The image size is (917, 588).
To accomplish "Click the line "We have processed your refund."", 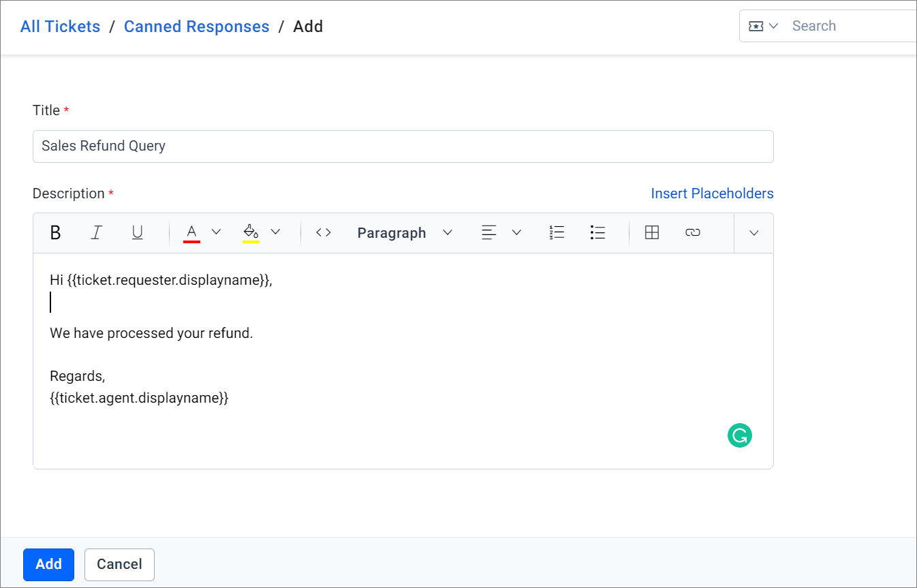I will pos(151,334).
